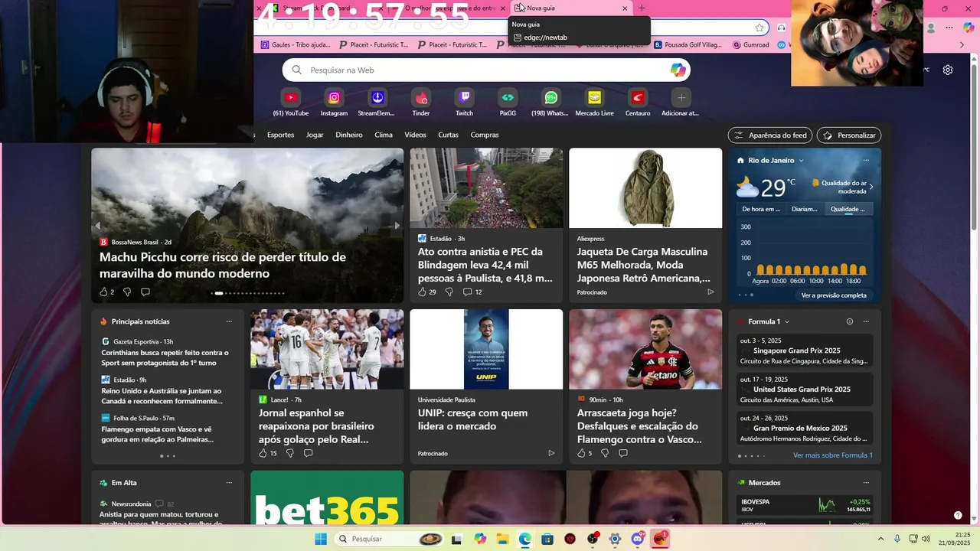Viewport: 980px width, 551px height.
Task: Open page settings gear icon
Action: pos(948,70)
